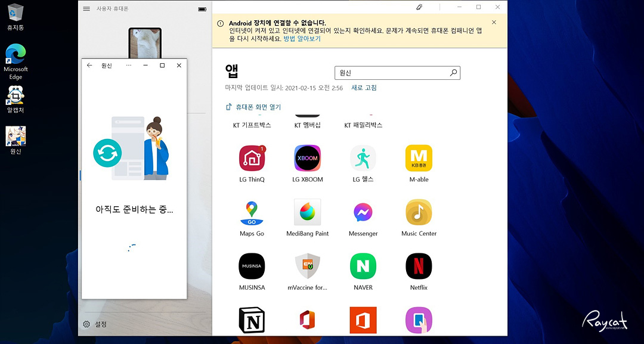Click the 휴대폰 화면 열기 link
This screenshot has width=644, height=344.
pyautogui.click(x=253, y=107)
